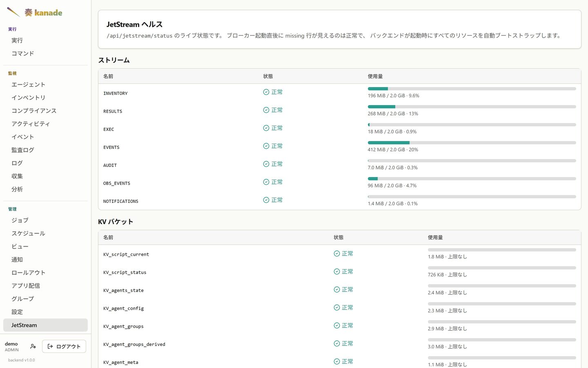Click the status check icon for NOTIFICATIONS stream
The width and height of the screenshot is (588, 368).
click(266, 200)
